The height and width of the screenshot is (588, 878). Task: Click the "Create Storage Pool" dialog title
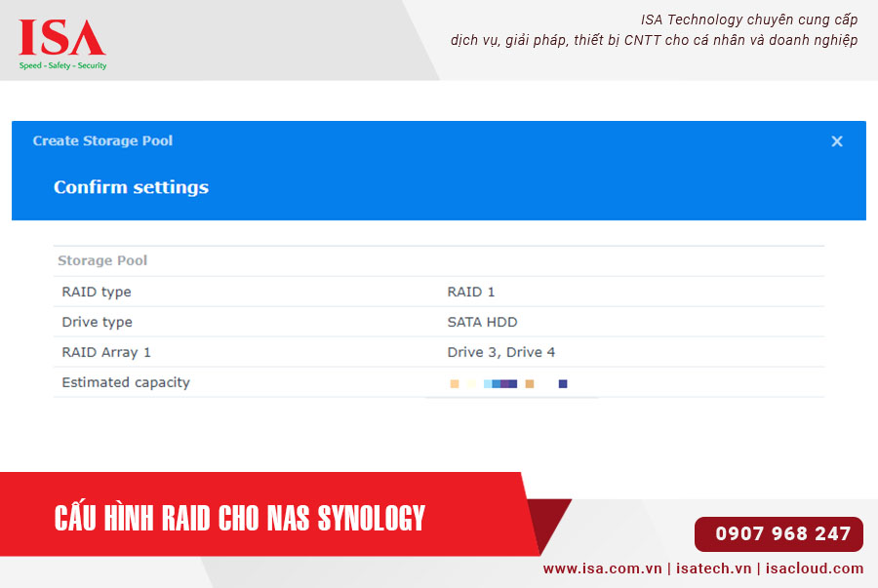102,140
